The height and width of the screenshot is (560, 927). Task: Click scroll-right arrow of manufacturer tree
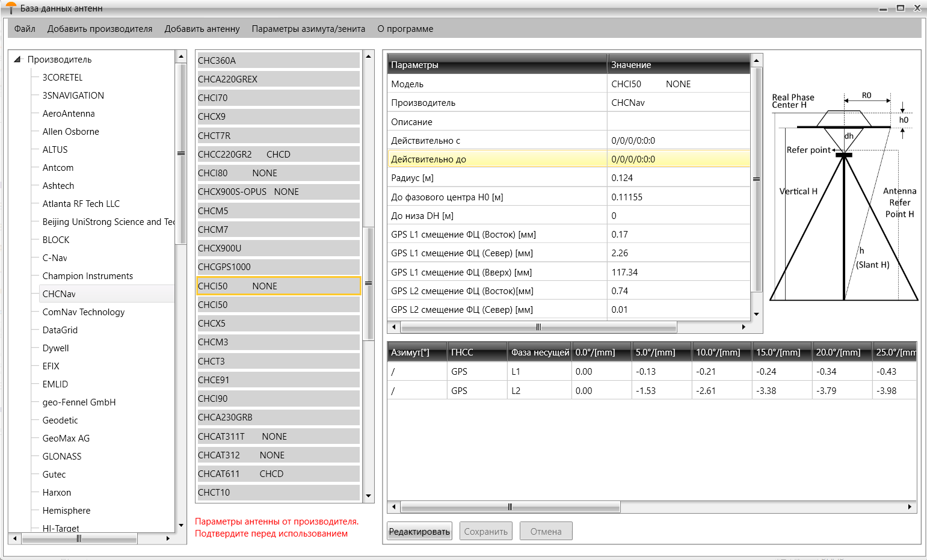pos(168,538)
